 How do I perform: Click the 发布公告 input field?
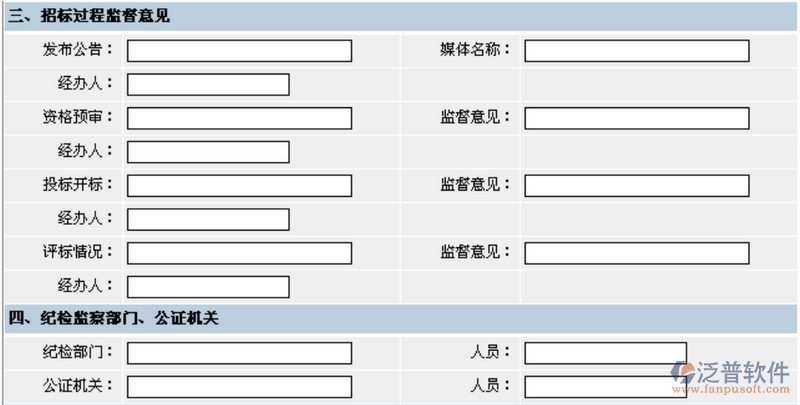(239, 51)
